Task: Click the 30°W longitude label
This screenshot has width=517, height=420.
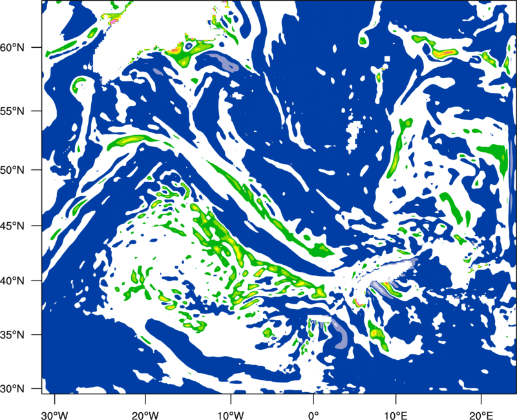Action: coord(55,415)
